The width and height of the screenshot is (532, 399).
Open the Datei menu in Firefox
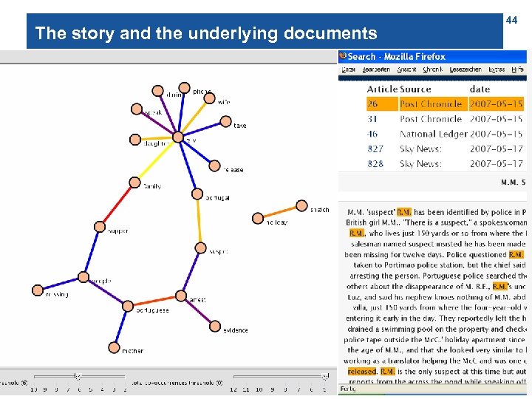pyautogui.click(x=348, y=69)
